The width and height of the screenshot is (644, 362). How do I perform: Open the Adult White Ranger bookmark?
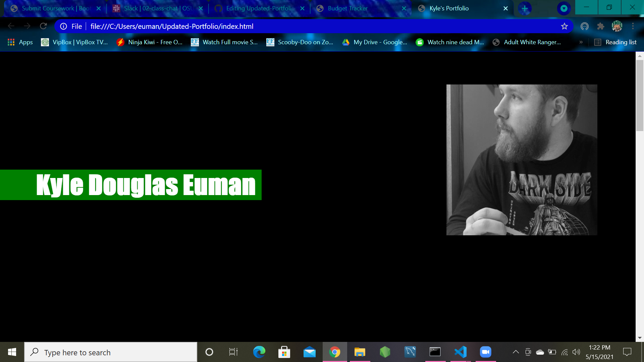click(x=527, y=42)
